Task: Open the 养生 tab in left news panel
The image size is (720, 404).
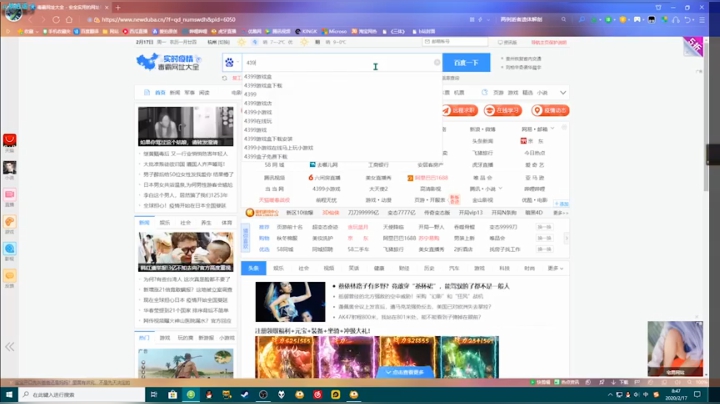Action: 206,223
